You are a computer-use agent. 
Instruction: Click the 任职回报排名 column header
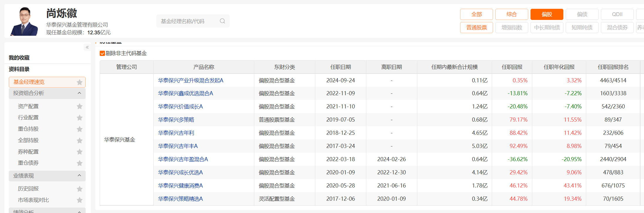pyautogui.click(x=613, y=67)
